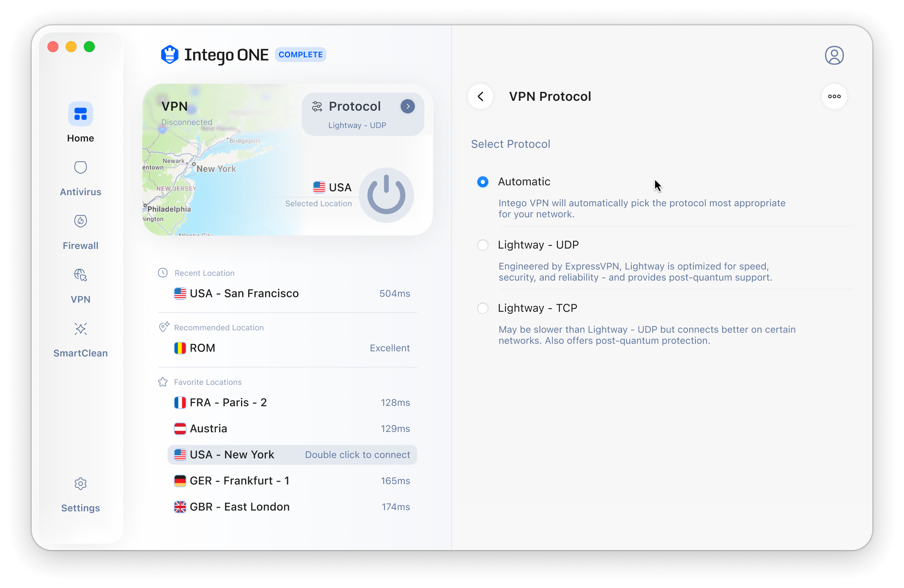Select the VPN icon in the sidebar
The width and height of the screenshot is (904, 588).
tap(80, 275)
